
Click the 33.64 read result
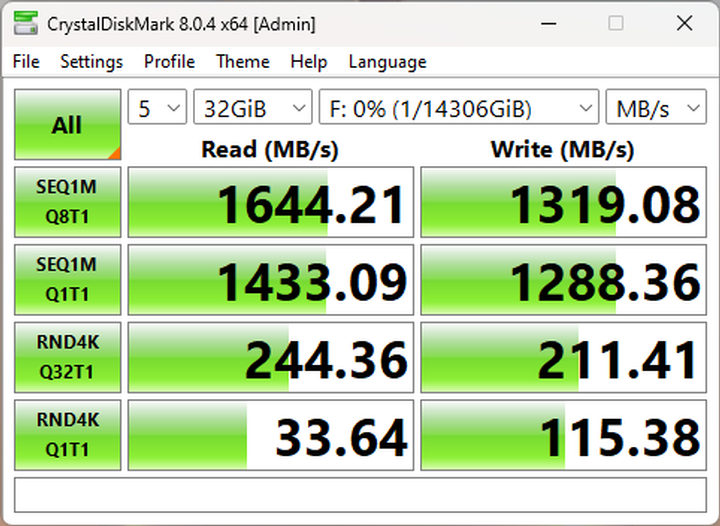point(270,435)
